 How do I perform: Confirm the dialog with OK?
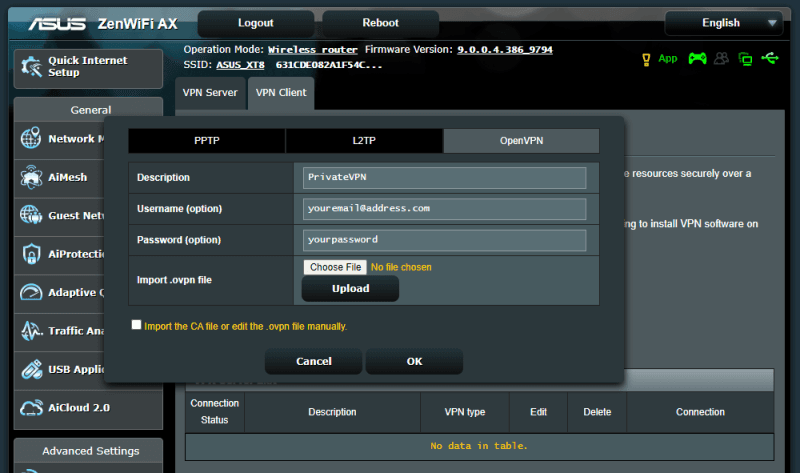click(414, 361)
